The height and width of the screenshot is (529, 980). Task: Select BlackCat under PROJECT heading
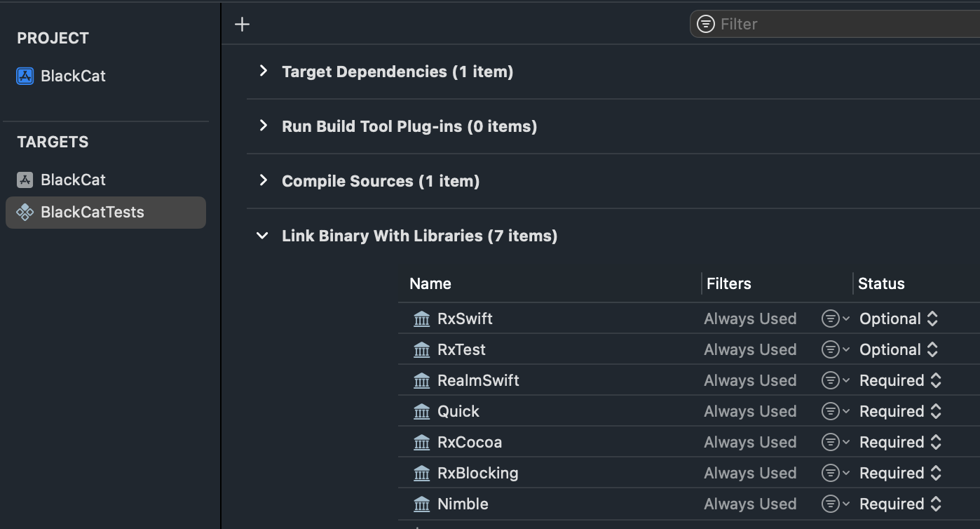(73, 76)
